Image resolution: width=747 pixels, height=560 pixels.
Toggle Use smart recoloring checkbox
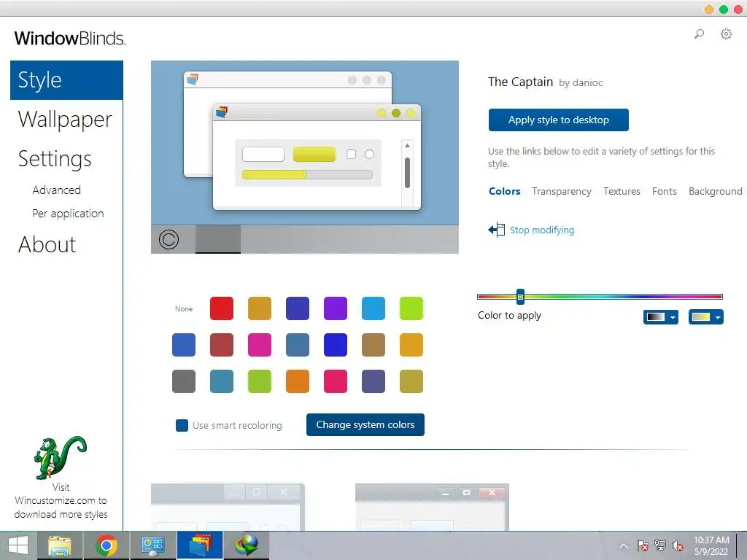(x=182, y=425)
